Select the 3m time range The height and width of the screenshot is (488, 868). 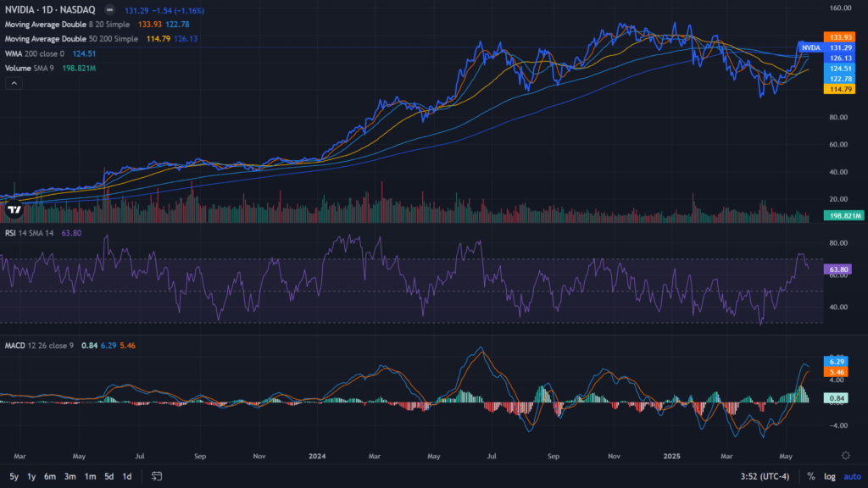tap(70, 476)
